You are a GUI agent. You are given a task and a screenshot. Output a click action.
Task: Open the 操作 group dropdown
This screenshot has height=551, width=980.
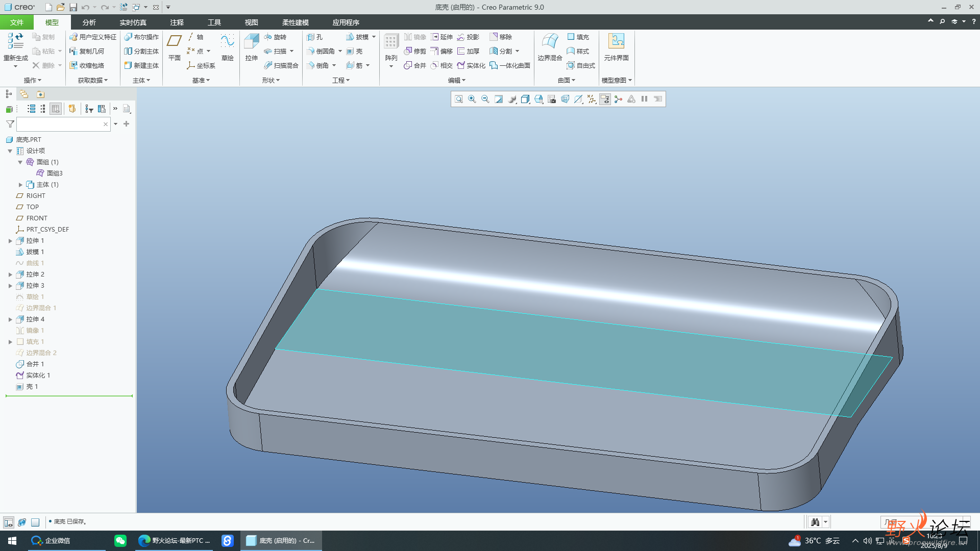click(33, 80)
